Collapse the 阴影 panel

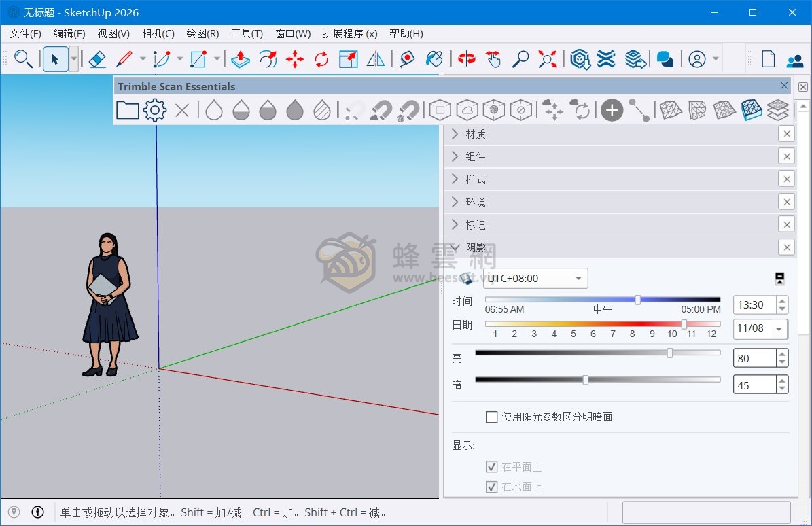(x=455, y=247)
